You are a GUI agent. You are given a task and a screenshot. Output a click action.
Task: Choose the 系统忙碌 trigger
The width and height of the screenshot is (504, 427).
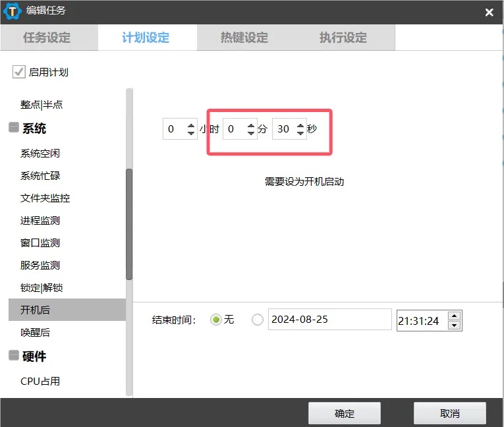pyautogui.click(x=40, y=175)
